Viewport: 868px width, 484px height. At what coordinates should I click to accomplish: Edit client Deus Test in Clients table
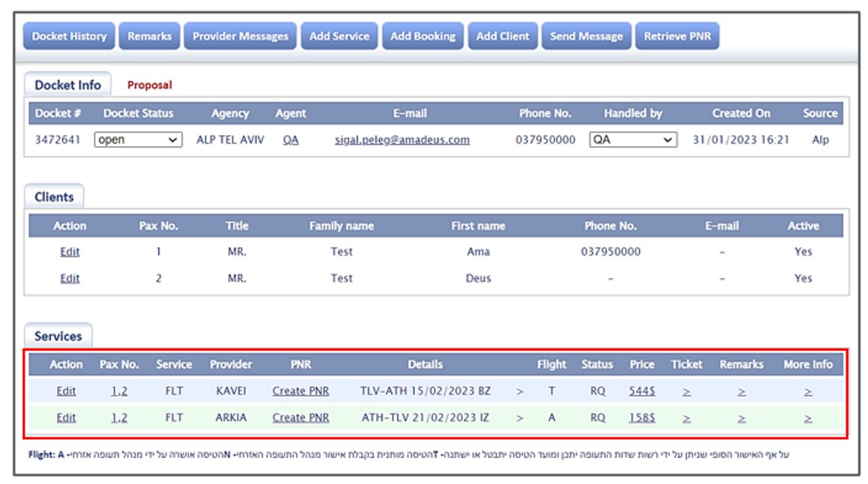pyautogui.click(x=69, y=278)
